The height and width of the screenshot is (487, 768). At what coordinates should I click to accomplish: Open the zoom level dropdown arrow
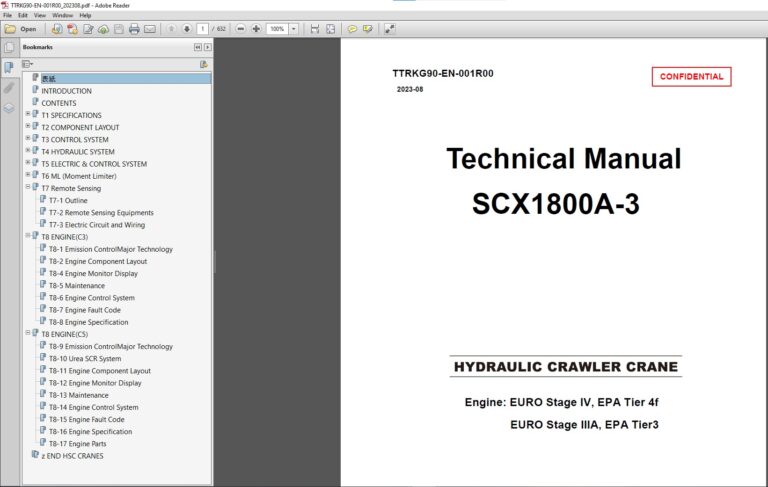point(294,29)
